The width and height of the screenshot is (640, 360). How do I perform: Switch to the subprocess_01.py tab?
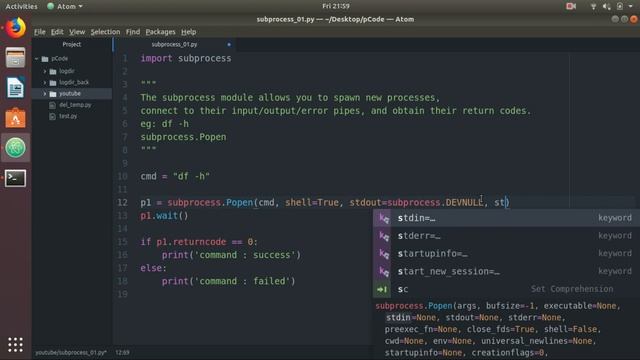pyautogui.click(x=174, y=44)
